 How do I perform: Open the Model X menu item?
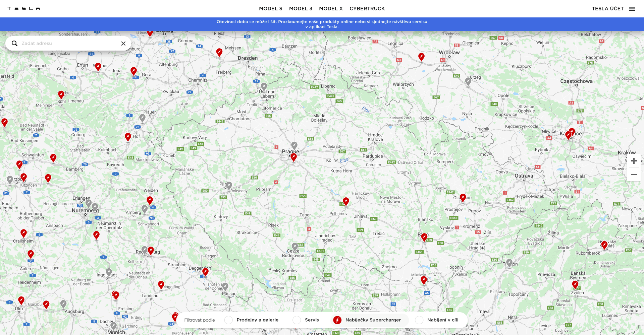point(331,9)
